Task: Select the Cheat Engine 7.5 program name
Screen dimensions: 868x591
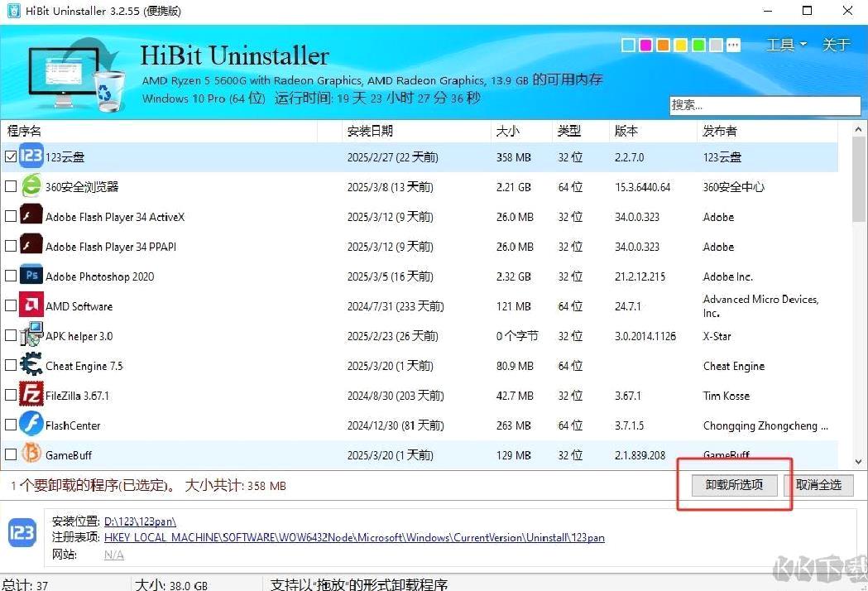Action: (x=84, y=366)
